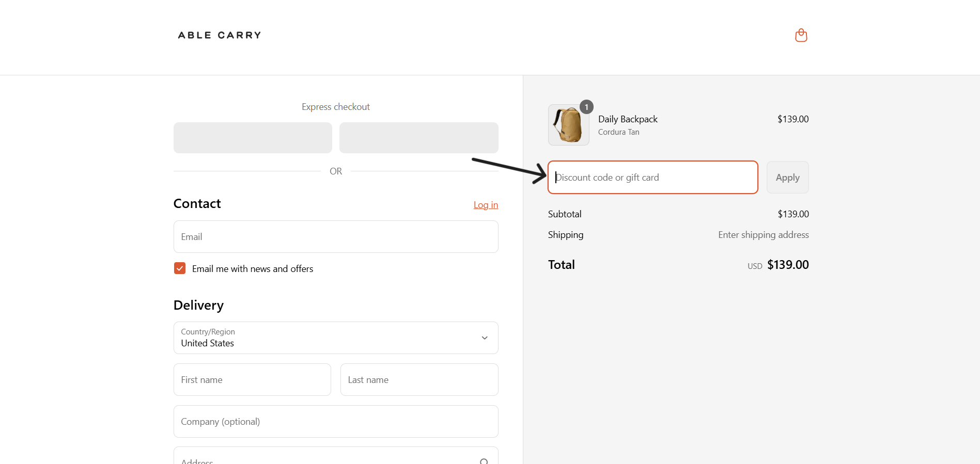This screenshot has width=980, height=464.
Task: Click the chevron arrow in Country/Region selector
Action: point(485,338)
